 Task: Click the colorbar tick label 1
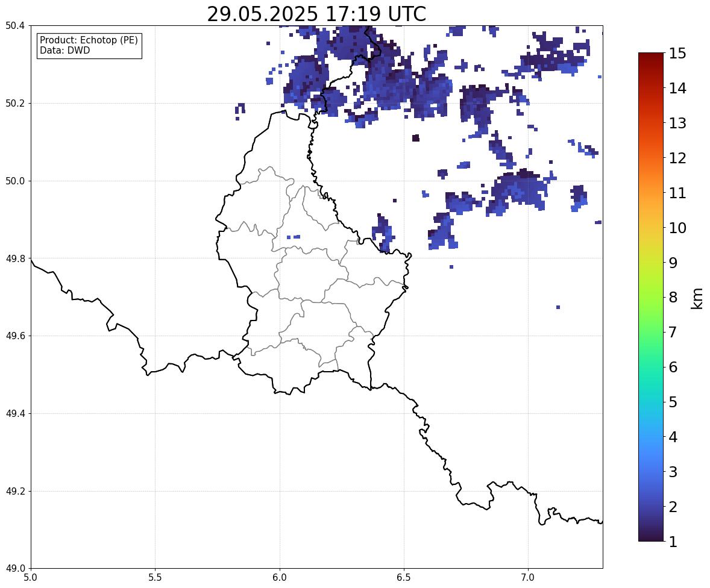click(x=673, y=542)
